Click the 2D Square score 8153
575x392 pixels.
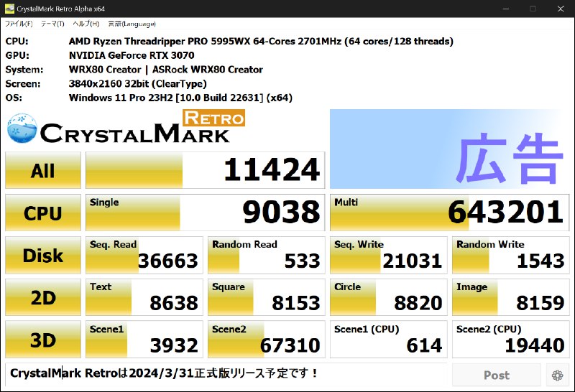(267, 297)
